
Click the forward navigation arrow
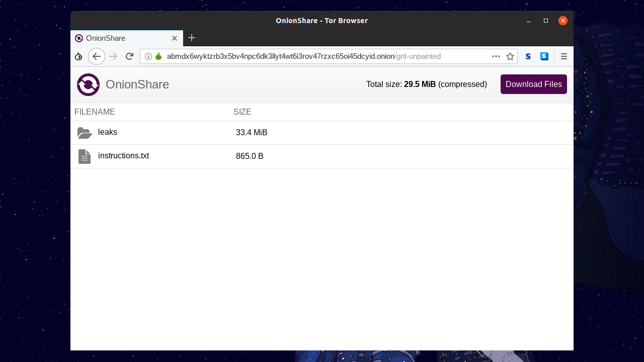tap(113, 56)
